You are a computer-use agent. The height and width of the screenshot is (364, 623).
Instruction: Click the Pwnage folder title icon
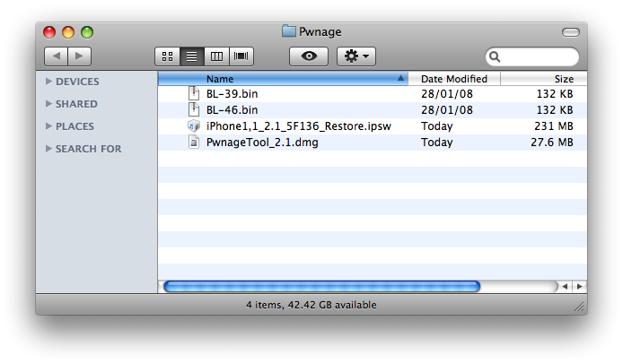click(289, 31)
